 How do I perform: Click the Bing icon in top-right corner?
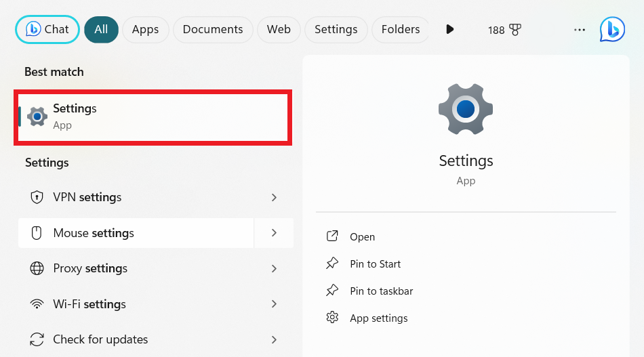[612, 30]
